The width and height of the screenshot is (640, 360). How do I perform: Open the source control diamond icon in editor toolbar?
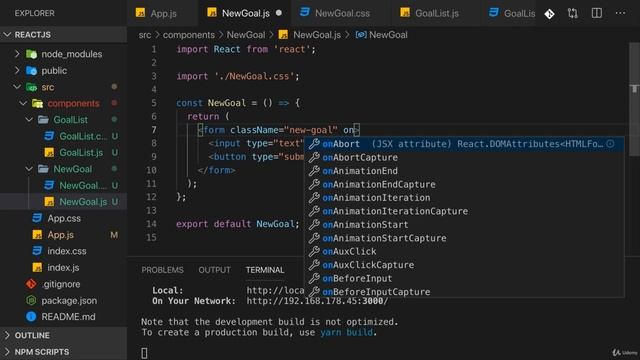click(549, 13)
